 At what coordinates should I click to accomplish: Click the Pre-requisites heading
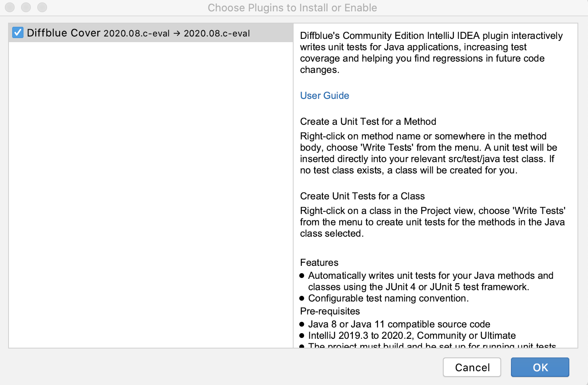(x=330, y=311)
